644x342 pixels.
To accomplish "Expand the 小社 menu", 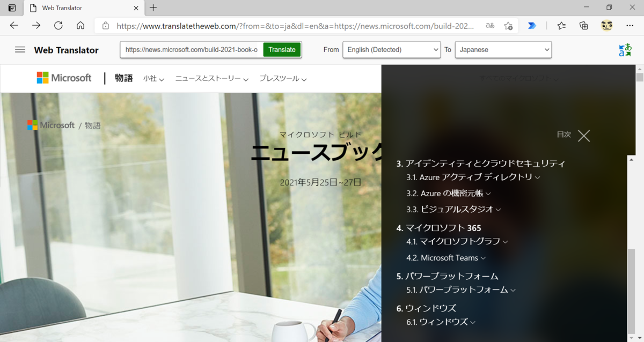I will tap(153, 79).
